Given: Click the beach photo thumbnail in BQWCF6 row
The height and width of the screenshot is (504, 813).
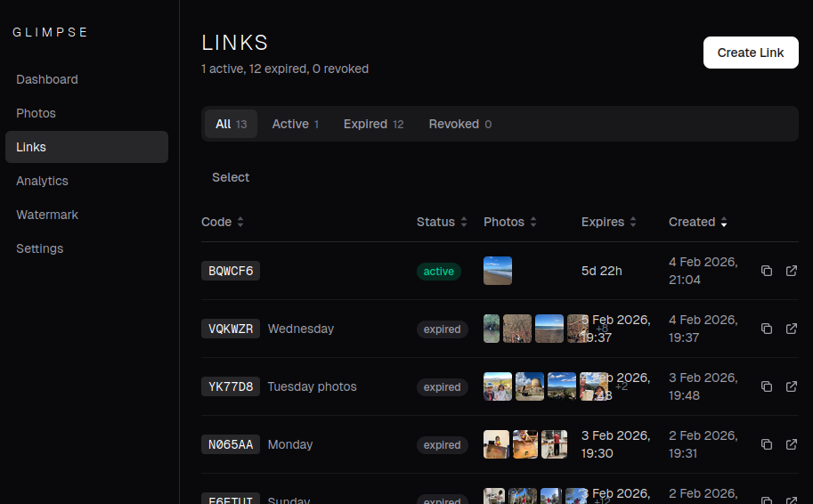Looking at the screenshot, I should pos(498,271).
